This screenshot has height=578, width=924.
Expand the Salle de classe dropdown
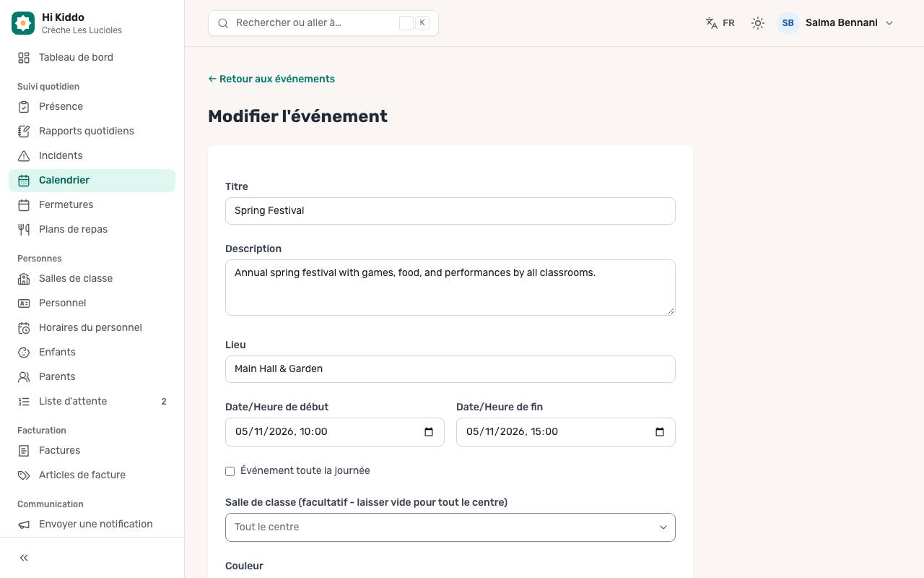tap(450, 527)
